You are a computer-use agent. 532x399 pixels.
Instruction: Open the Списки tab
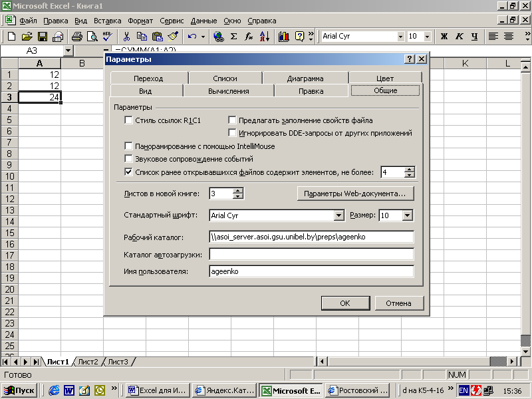pos(225,78)
